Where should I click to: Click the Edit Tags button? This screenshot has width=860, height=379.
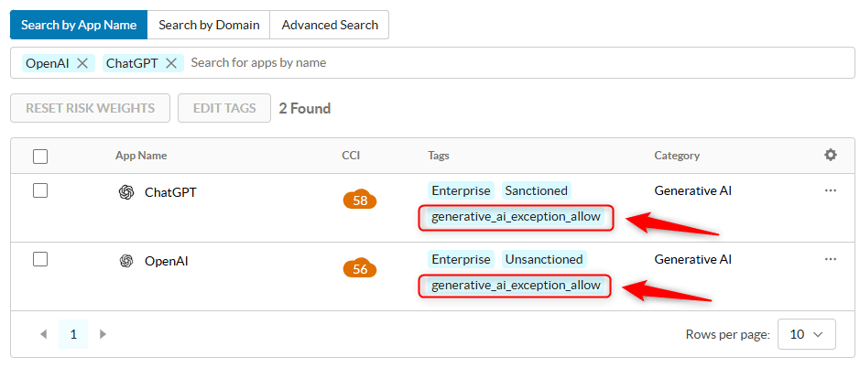pos(224,108)
